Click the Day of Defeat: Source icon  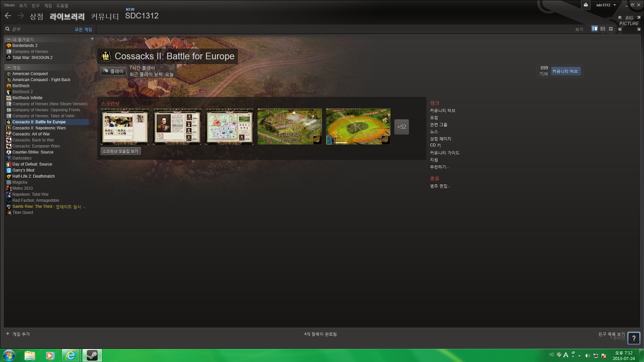click(x=9, y=164)
